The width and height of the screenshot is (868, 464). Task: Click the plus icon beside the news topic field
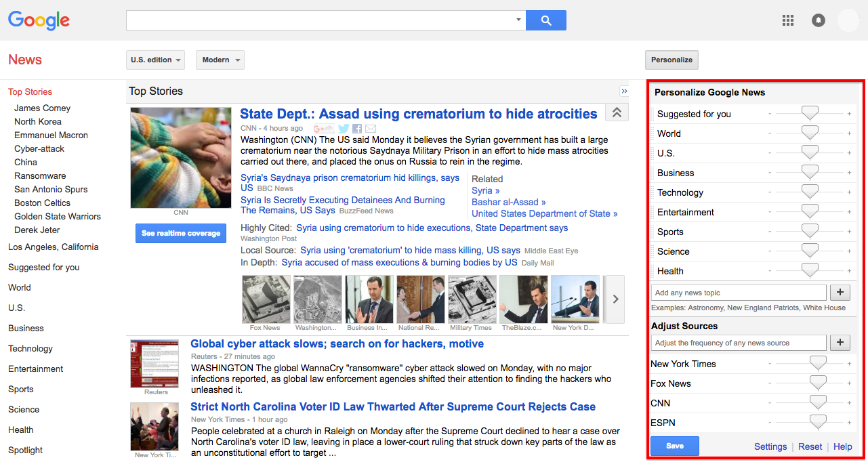840,293
